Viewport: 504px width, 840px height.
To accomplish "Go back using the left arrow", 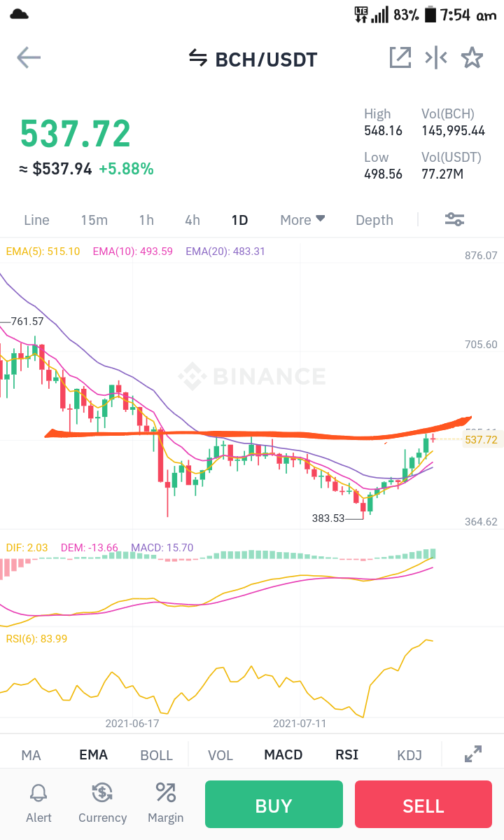I will 29,58.
